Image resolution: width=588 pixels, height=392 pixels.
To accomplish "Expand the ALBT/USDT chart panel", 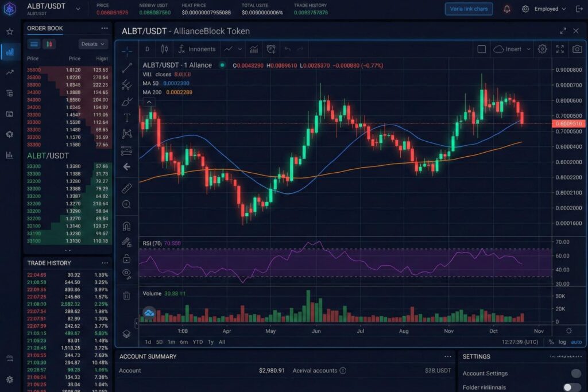I will point(563,31).
